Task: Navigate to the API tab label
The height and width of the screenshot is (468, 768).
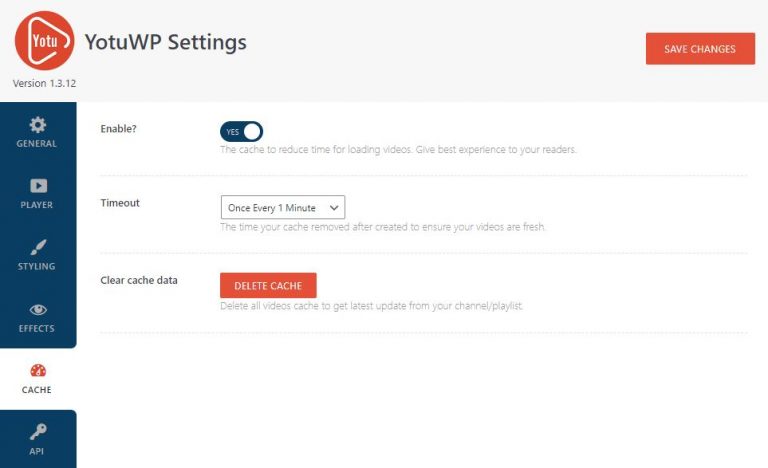Action: click(x=37, y=451)
